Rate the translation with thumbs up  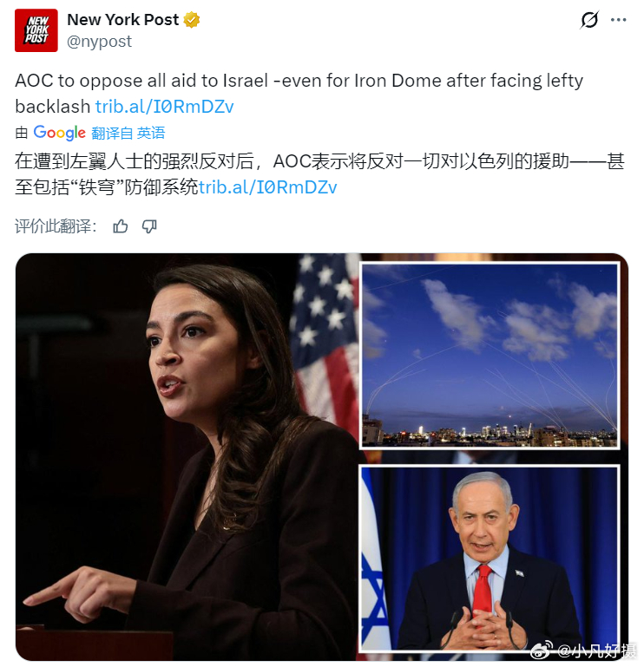click(121, 226)
